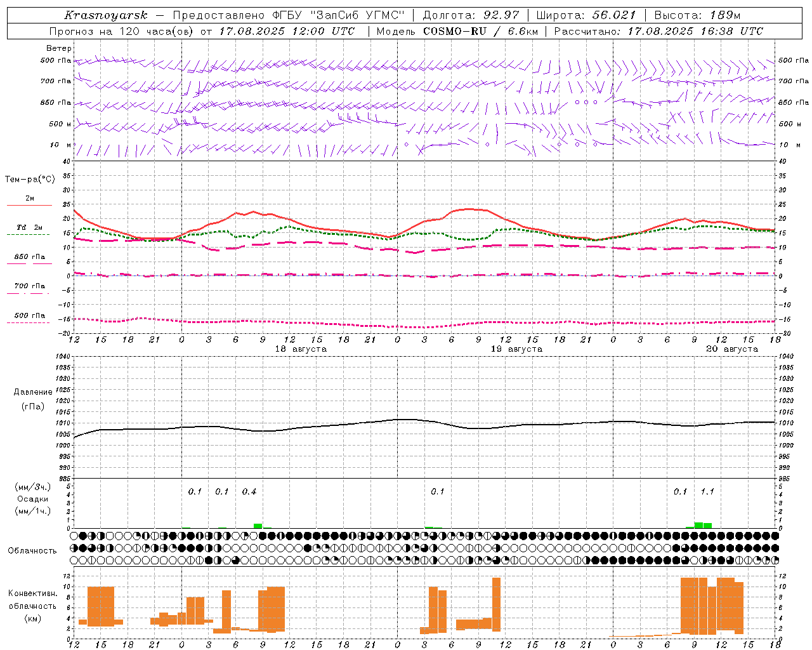The image size is (812, 650).
Task: Select the "Модель COSMO-RU / 6.6км" label
Action: pos(457,31)
